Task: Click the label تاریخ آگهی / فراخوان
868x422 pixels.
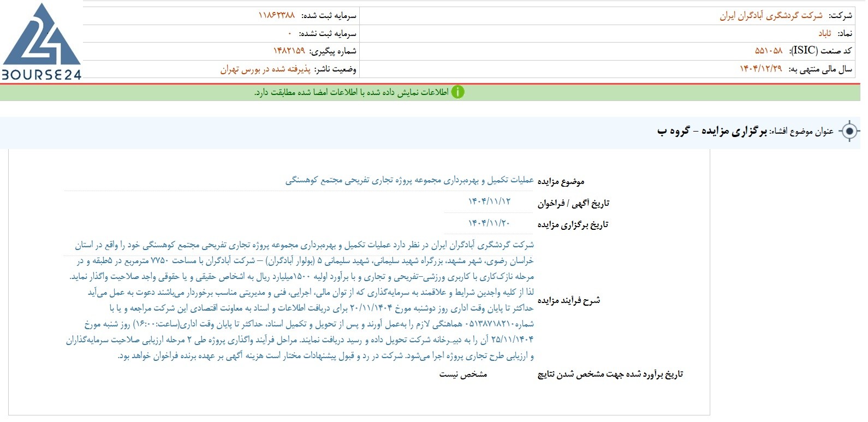Action: pyautogui.click(x=573, y=203)
